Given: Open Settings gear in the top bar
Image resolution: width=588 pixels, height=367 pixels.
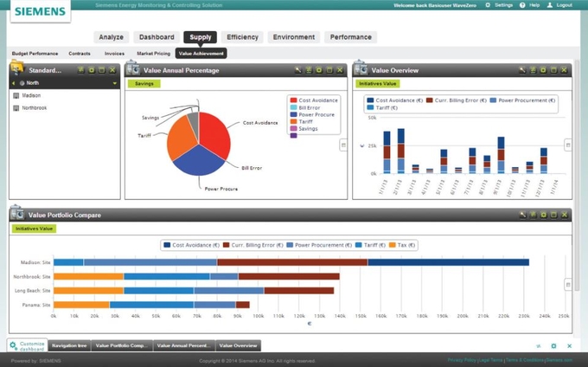Looking at the screenshot, I should [x=488, y=5].
